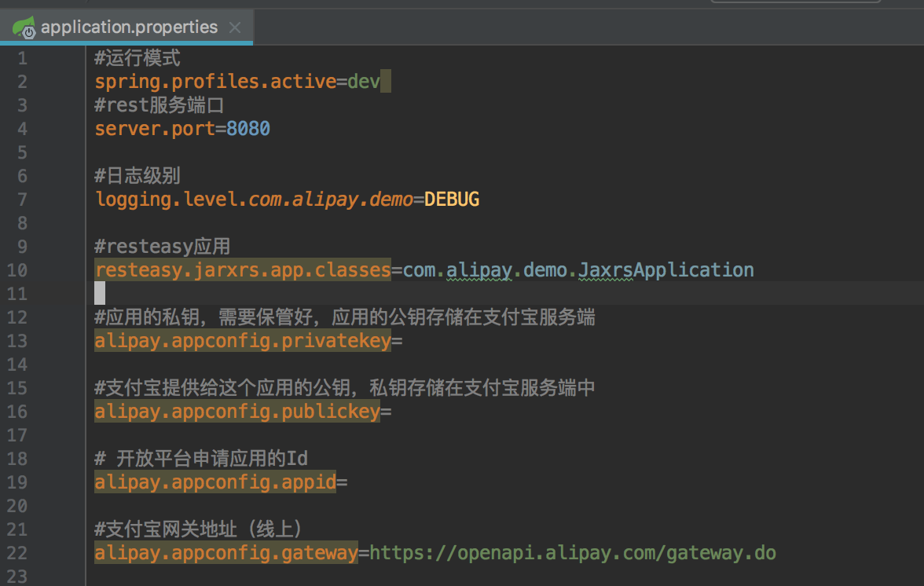
Task: Click the comment '#rest服务端口'
Action: click(159, 104)
